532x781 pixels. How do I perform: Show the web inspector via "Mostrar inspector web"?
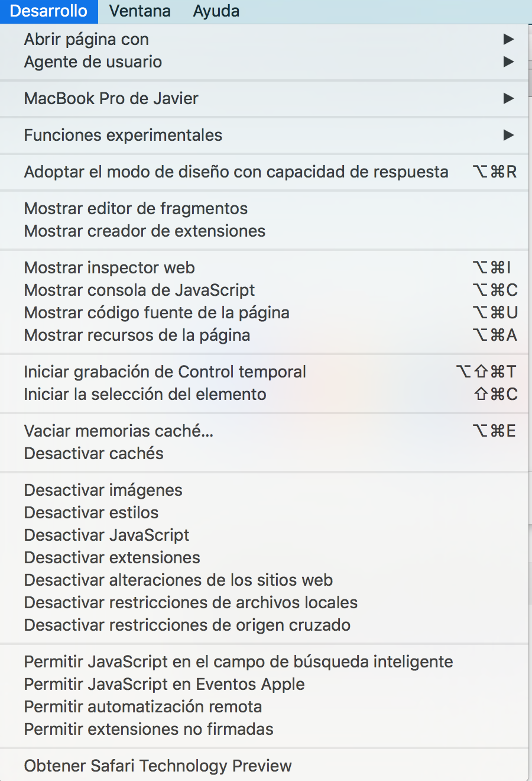pos(109,267)
